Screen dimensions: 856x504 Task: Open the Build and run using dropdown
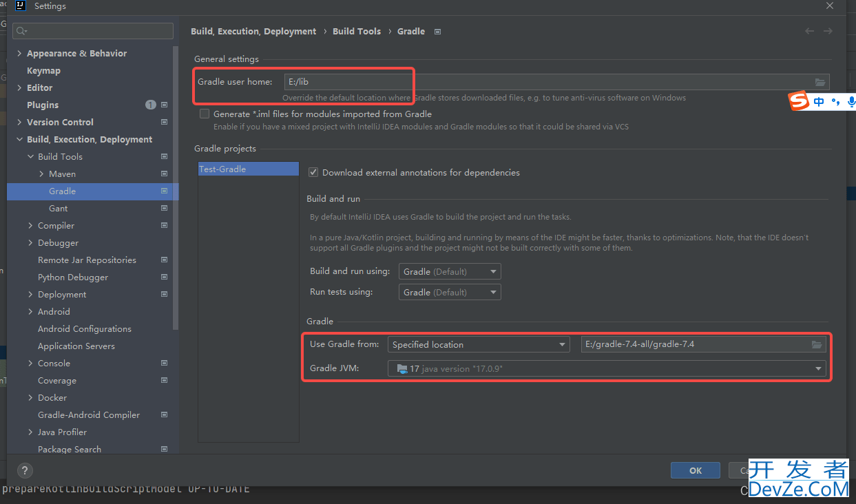point(450,271)
